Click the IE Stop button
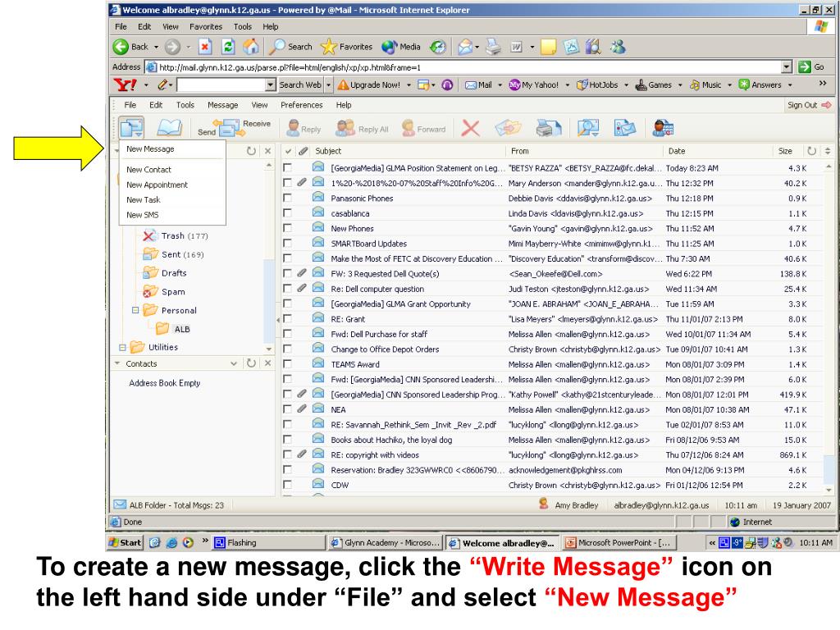This screenshot has height=630, width=840. click(204, 47)
